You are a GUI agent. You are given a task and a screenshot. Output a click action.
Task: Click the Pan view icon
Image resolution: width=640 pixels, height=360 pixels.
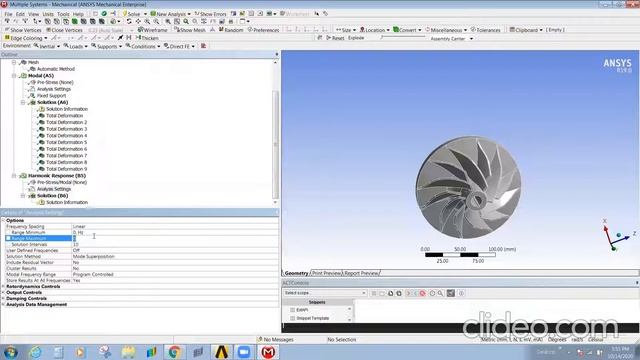click(138, 21)
